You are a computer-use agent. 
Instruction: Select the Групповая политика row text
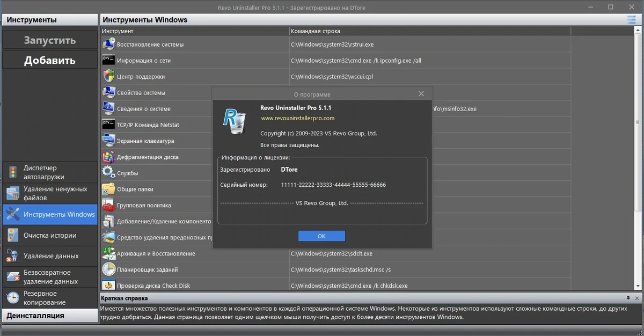pos(144,205)
